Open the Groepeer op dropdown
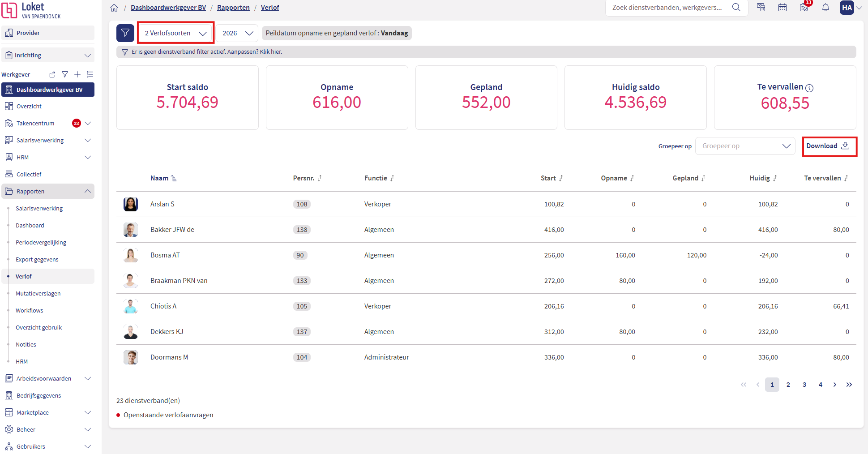This screenshot has width=868, height=454. point(745,146)
